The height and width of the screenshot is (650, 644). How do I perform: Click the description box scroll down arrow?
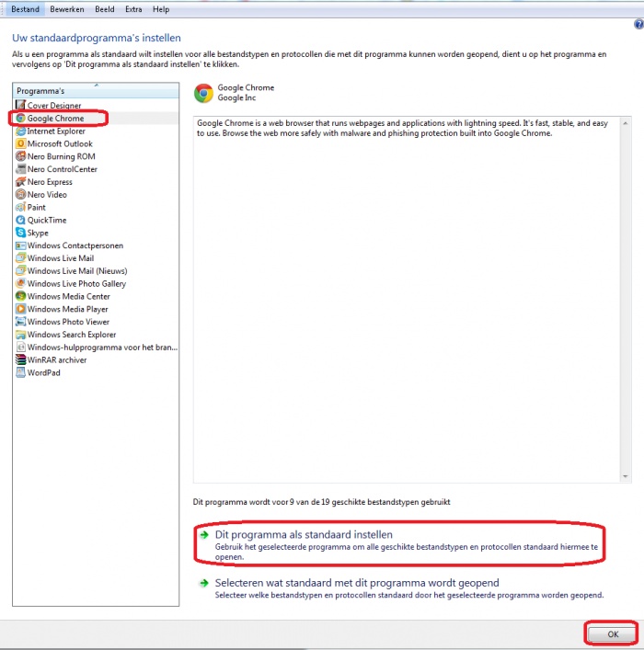[x=625, y=477]
